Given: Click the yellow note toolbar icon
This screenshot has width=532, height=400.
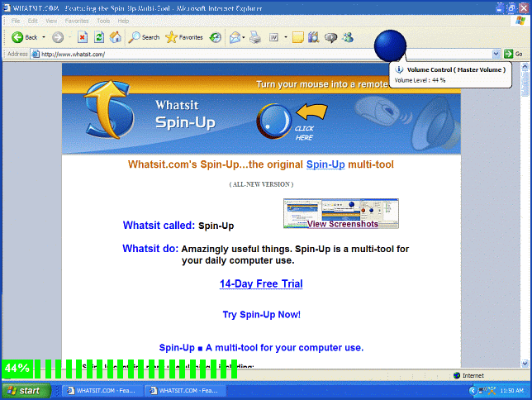Looking at the screenshot, I should click(298, 37).
